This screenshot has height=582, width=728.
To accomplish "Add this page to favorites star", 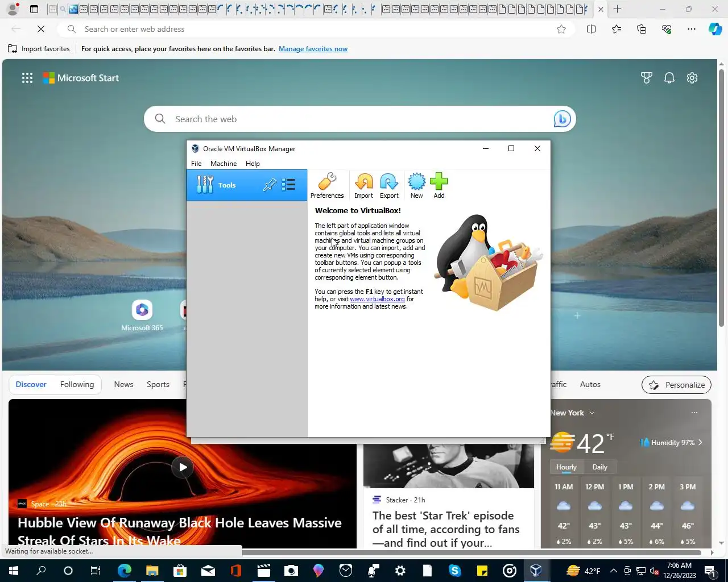I will [561, 29].
